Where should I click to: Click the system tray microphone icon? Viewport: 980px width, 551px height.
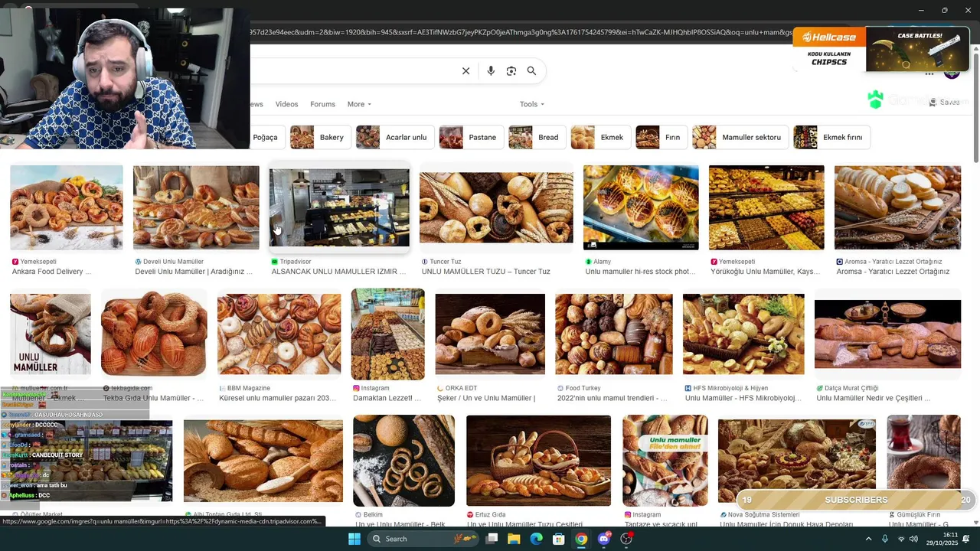(885, 539)
